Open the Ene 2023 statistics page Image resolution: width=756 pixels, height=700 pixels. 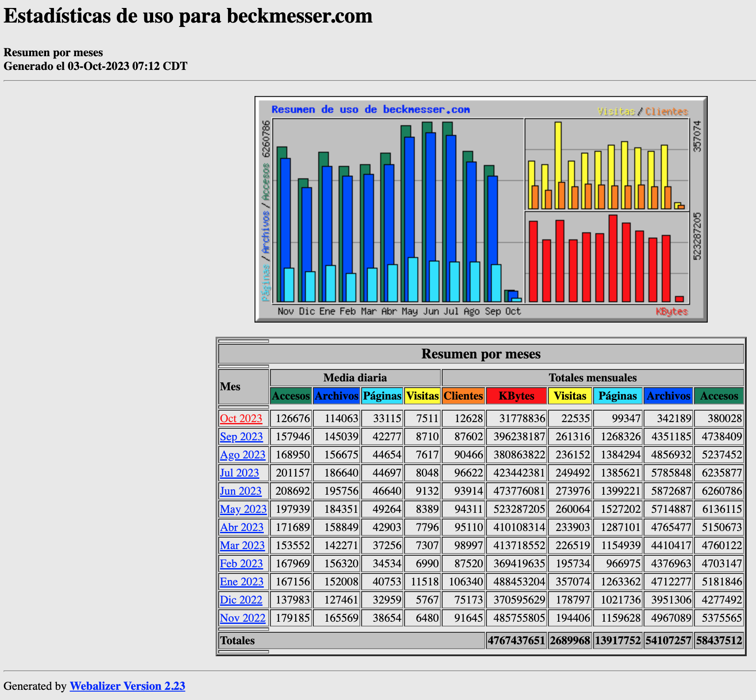pos(242,581)
